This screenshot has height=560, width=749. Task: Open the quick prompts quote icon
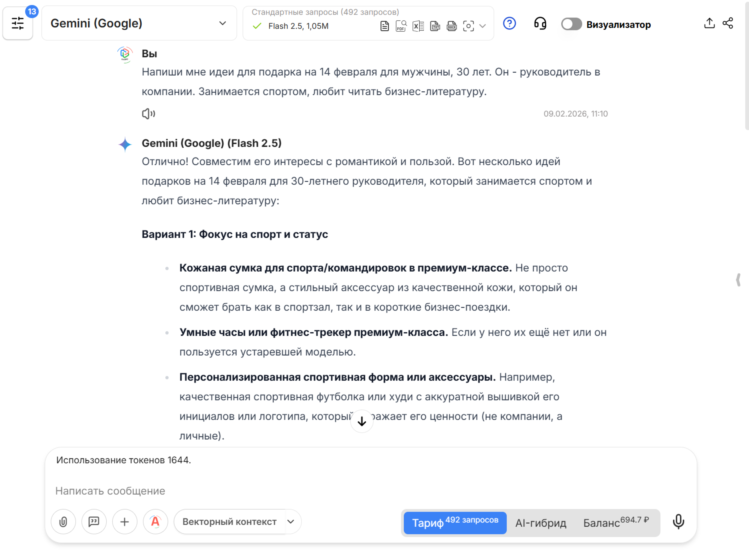click(x=94, y=522)
